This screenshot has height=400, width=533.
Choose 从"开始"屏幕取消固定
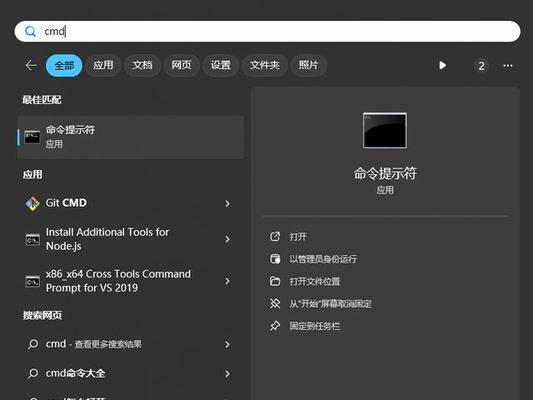click(x=330, y=304)
